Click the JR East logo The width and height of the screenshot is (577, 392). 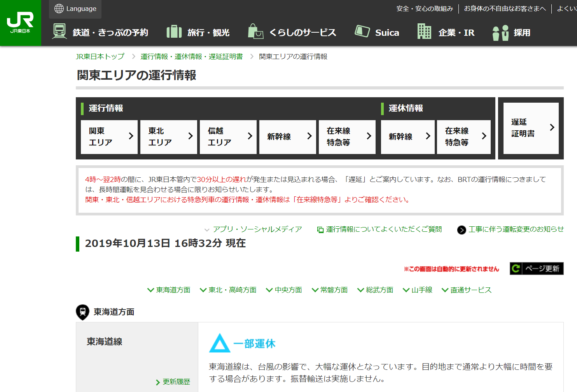(x=20, y=23)
